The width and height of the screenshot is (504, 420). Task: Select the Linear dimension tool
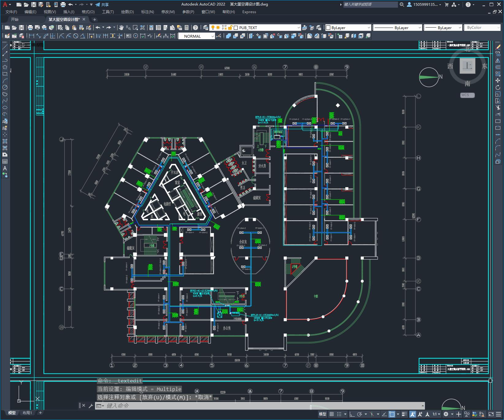[32, 36]
